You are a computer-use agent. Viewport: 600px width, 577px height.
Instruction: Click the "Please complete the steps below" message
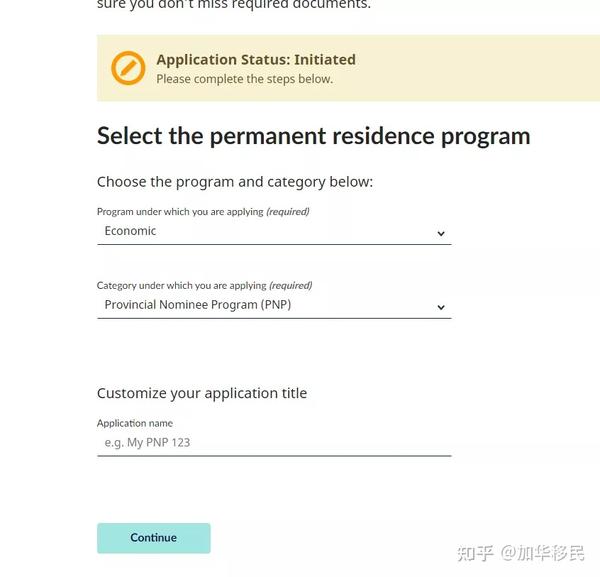tap(244, 79)
